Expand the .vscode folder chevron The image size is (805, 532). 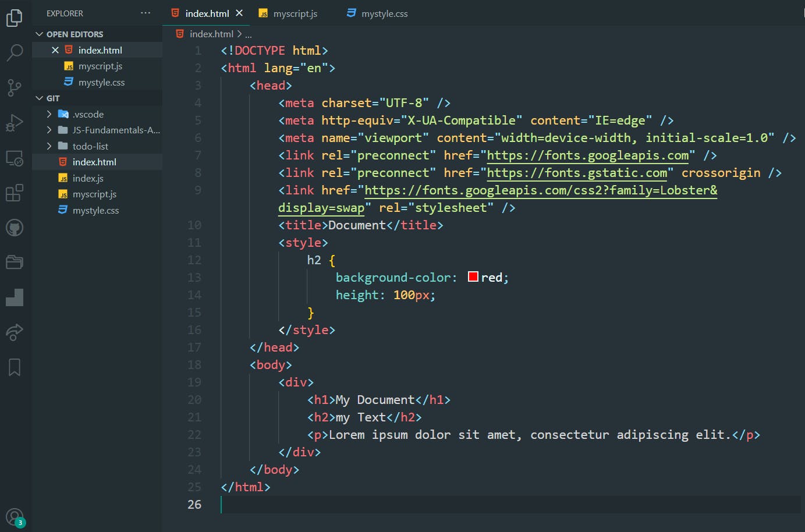(49, 114)
